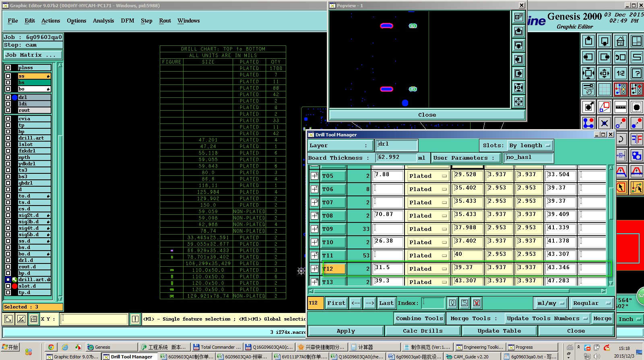Open the File menu
Image resolution: width=644 pixels, height=360 pixels.
click(x=13, y=21)
